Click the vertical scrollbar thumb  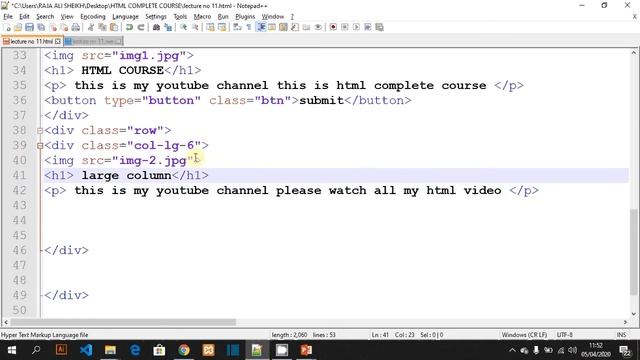tap(633, 251)
